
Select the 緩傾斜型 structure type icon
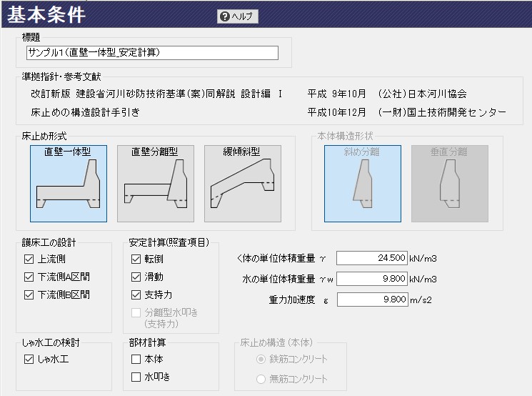(242, 184)
